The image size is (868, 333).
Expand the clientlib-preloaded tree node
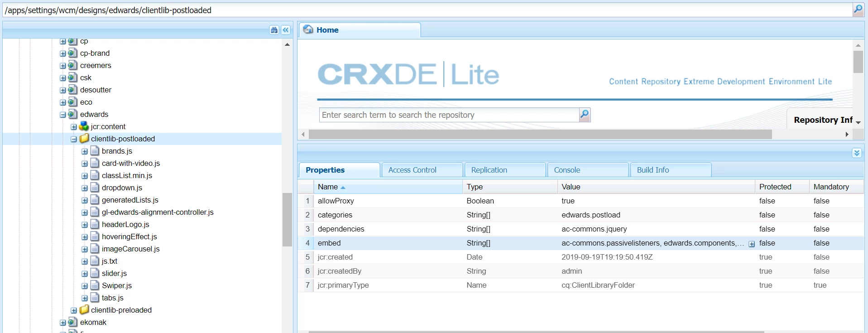pos(74,310)
